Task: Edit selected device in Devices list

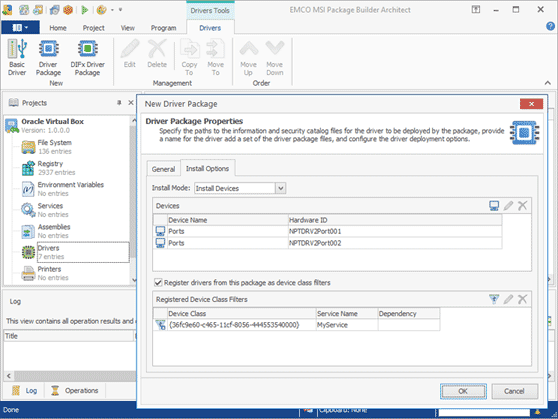Action: [x=508, y=205]
